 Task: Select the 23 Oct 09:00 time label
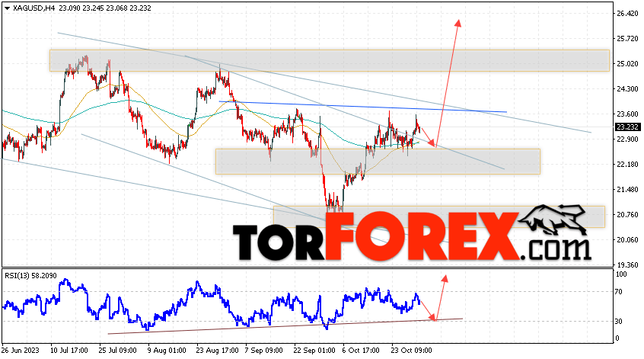tap(411, 351)
